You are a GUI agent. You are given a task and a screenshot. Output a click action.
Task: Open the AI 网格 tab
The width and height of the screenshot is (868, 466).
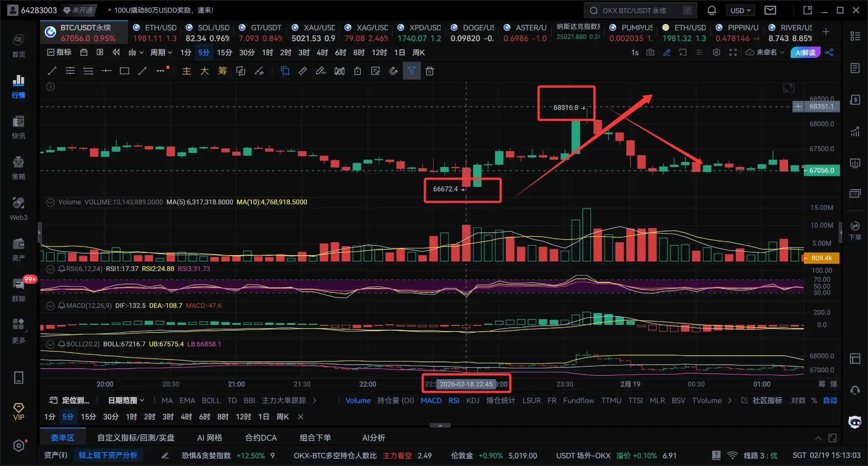coord(210,437)
